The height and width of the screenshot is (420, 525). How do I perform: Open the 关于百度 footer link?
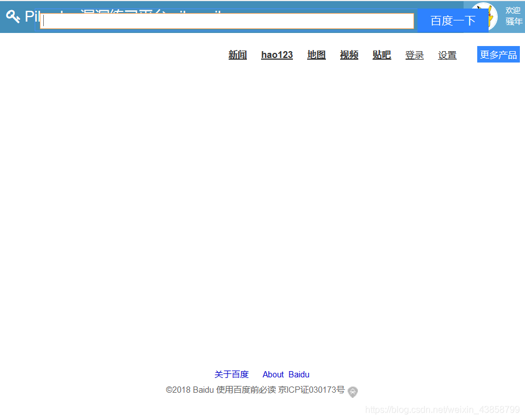click(232, 375)
